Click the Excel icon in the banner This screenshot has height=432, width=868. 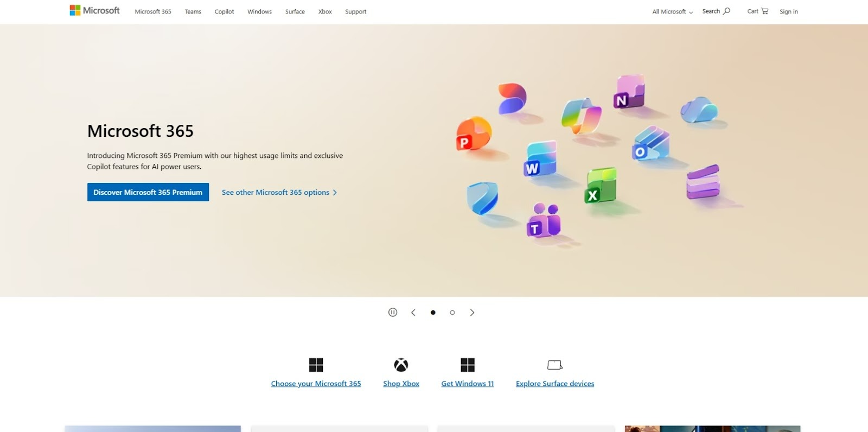pos(601,186)
